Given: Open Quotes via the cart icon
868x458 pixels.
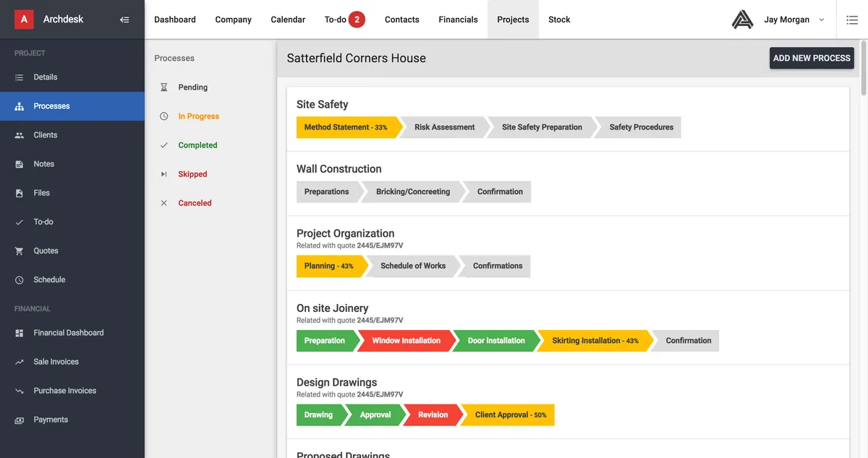Looking at the screenshot, I should (x=20, y=250).
